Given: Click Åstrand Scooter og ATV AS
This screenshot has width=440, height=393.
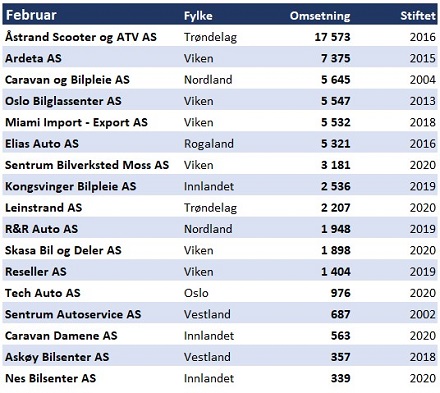Looking at the screenshot, I should click(81, 37).
